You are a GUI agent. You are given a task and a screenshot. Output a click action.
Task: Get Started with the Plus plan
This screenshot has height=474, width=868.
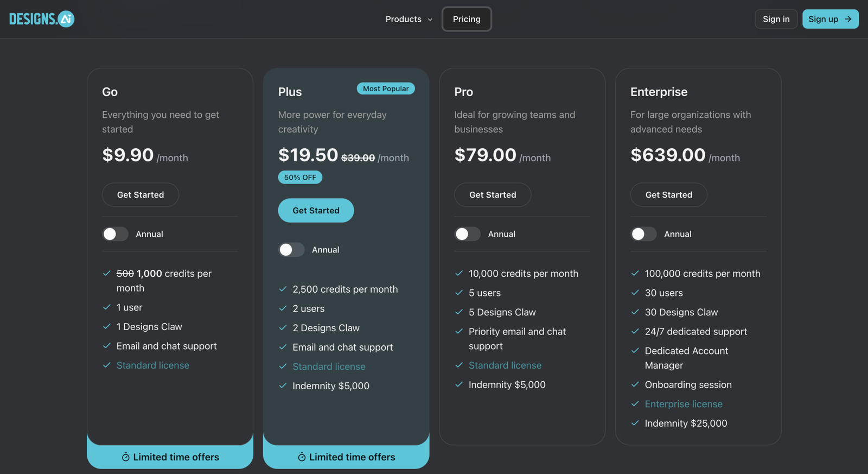(x=316, y=211)
